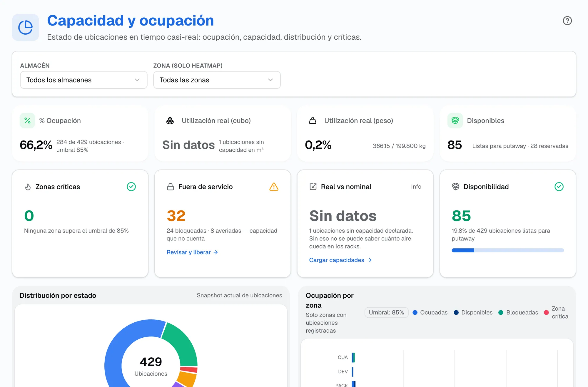The height and width of the screenshot is (387, 588).
Task: Click the pie chart icon beside Capacidad y ocupación
Action: tap(26, 27)
